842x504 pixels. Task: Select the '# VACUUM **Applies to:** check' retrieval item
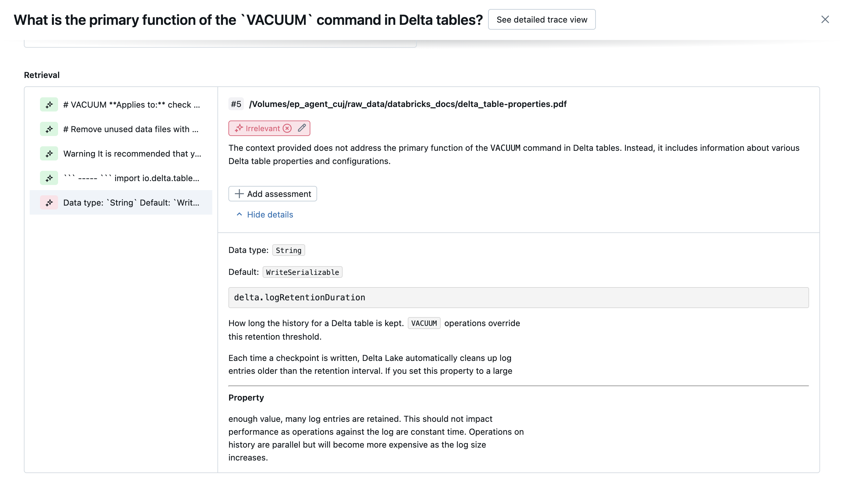coord(132,105)
